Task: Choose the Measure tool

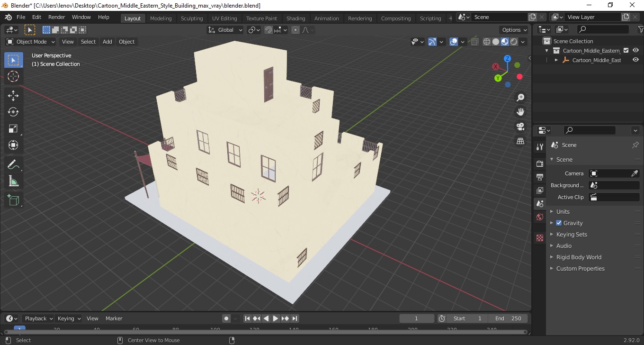Action: tap(13, 181)
